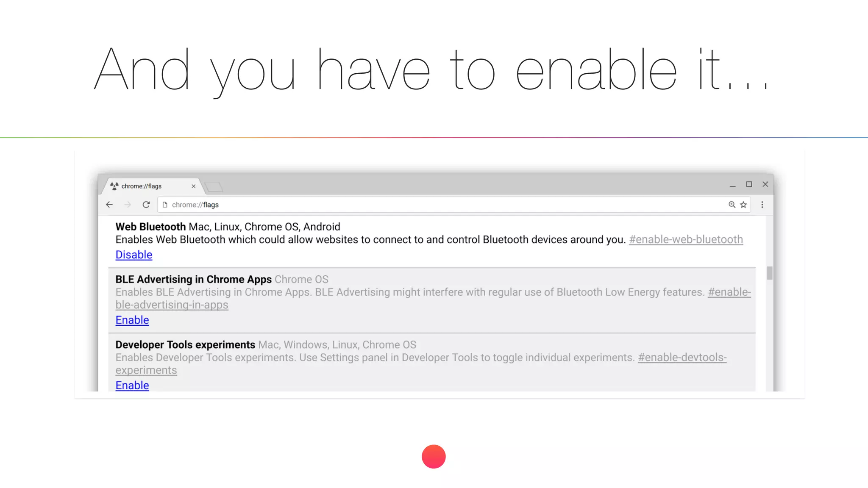This screenshot has height=488, width=868.
Task: Click the vertical scrollbar thumb
Action: (x=769, y=273)
